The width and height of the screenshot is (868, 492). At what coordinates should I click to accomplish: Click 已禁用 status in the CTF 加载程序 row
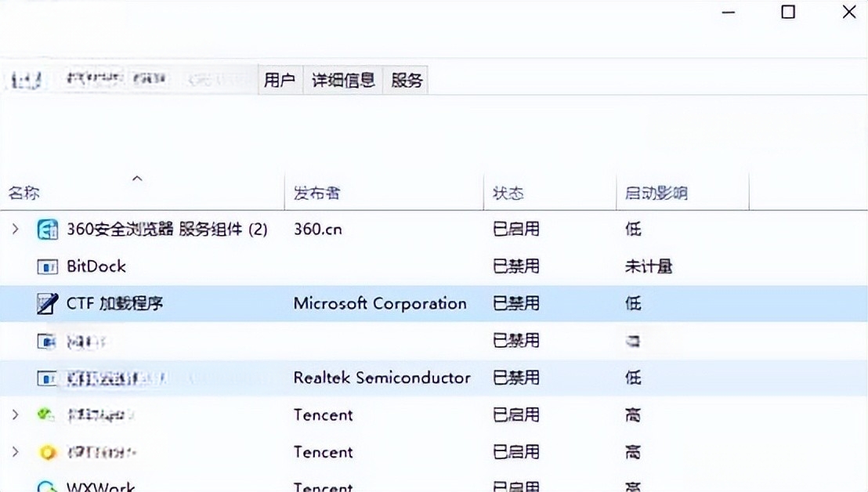point(516,303)
